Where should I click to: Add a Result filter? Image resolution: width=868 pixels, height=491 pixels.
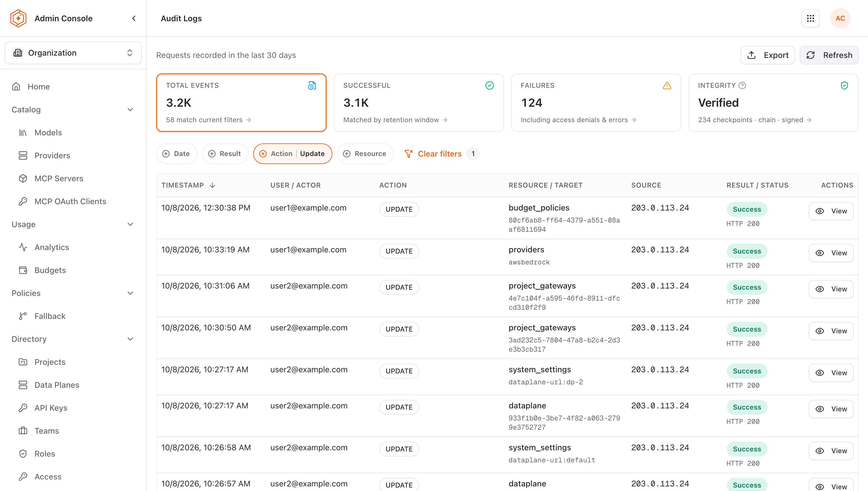(x=225, y=154)
